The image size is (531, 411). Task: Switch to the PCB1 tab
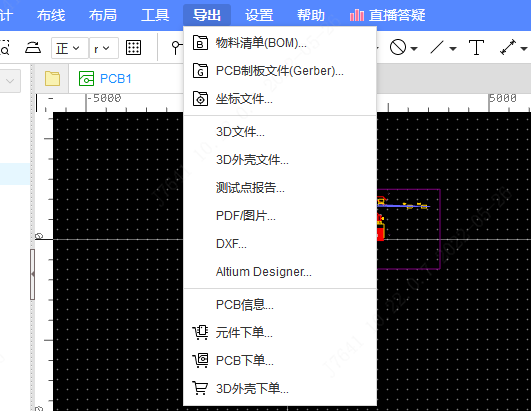105,79
